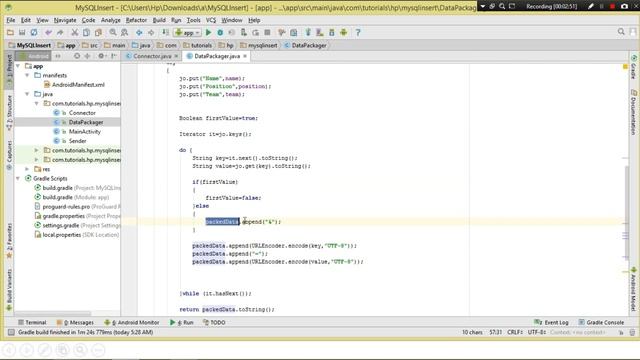Close the DataPackager.java tab
The image size is (640, 360).
[245, 56]
